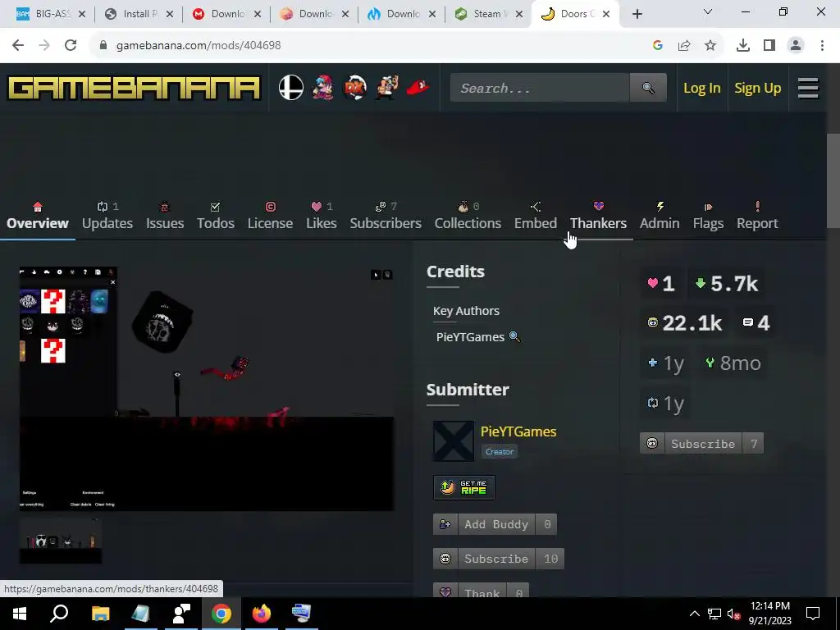Screen dimensions: 840x630
Task: Click the 22.1k views stat
Action: point(685,323)
